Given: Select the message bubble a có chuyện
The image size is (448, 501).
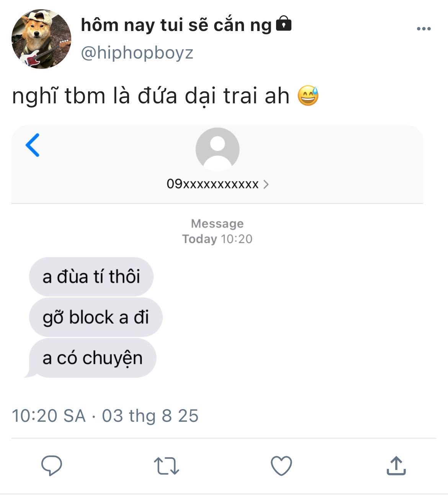Looking at the screenshot, I should (93, 358).
